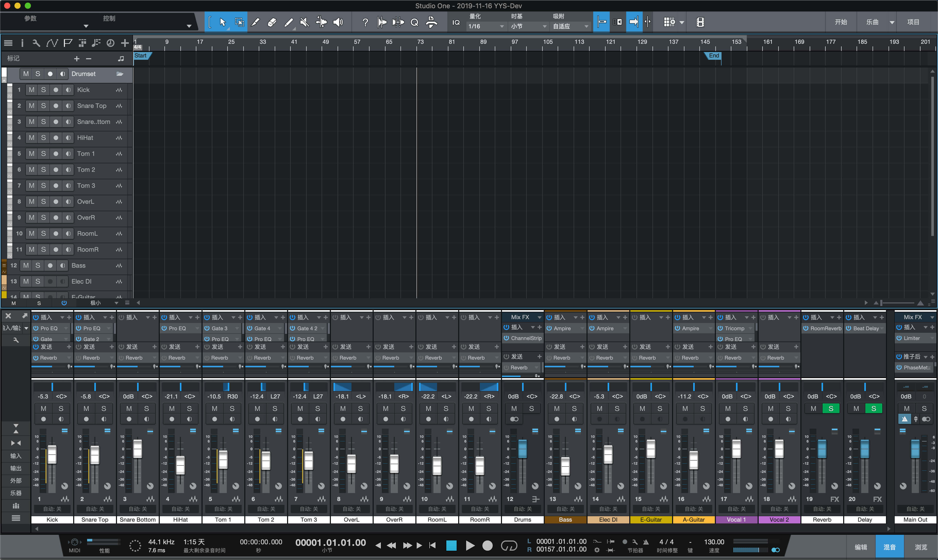Toggle the loop button in transport

509,545
